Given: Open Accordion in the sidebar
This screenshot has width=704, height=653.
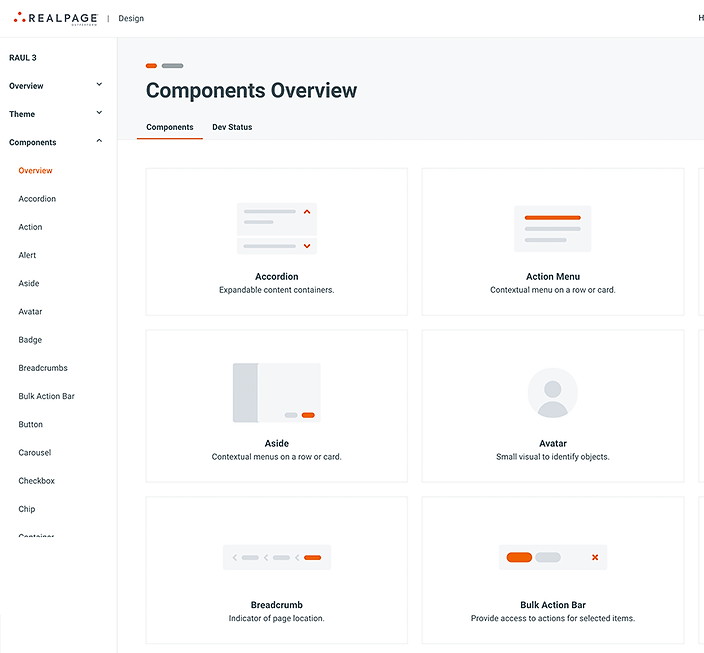Looking at the screenshot, I should pyautogui.click(x=37, y=199).
